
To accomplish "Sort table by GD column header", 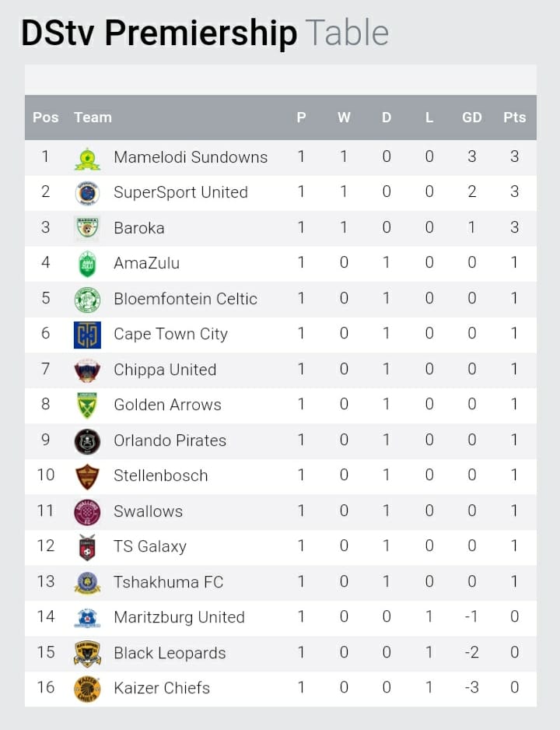I will tap(471, 118).
